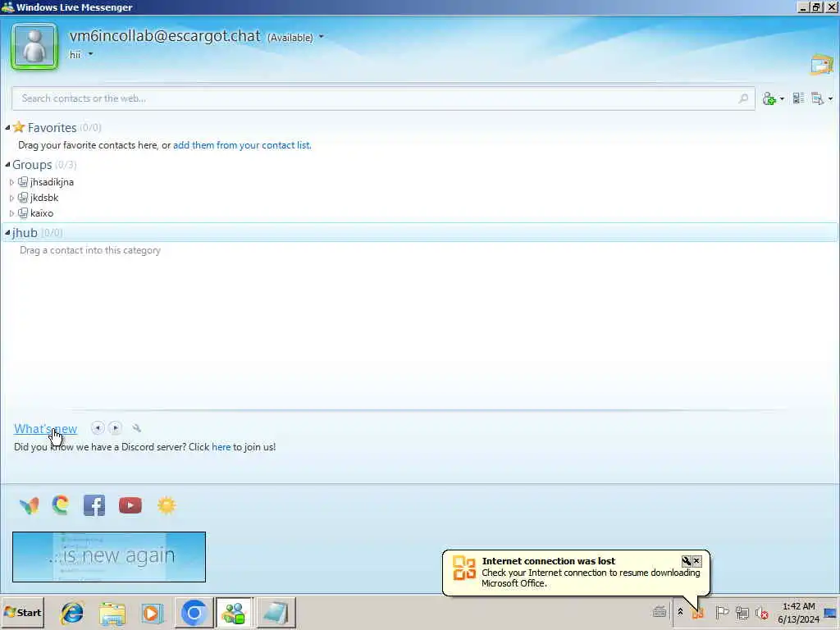Screen dimensions: 840x630
Task: Click the add them from your contact list link
Action: click(x=242, y=145)
